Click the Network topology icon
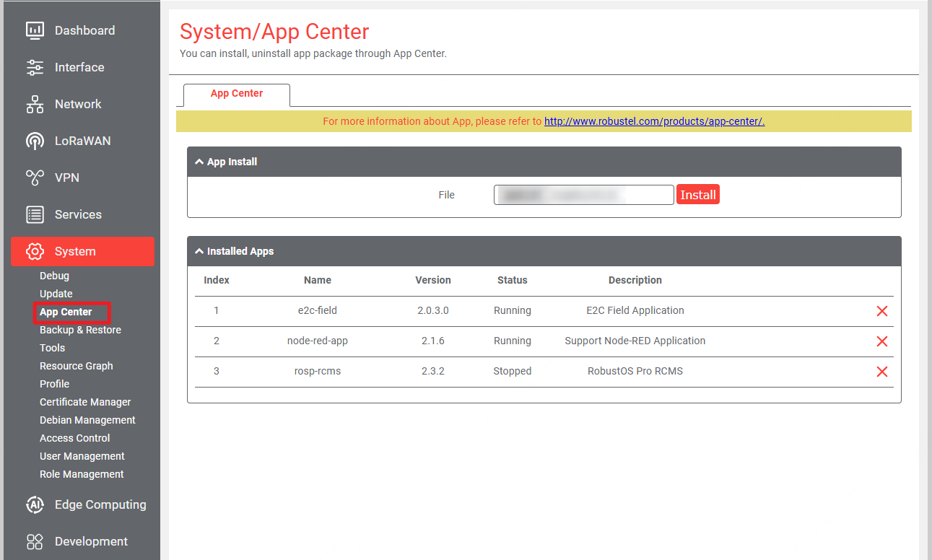932x560 pixels. coord(35,104)
